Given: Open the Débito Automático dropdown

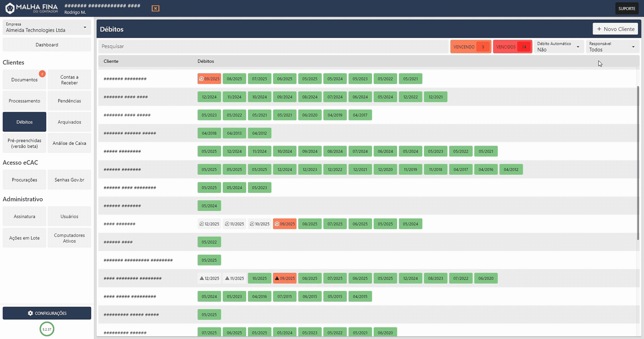Looking at the screenshot, I should click(x=558, y=46).
